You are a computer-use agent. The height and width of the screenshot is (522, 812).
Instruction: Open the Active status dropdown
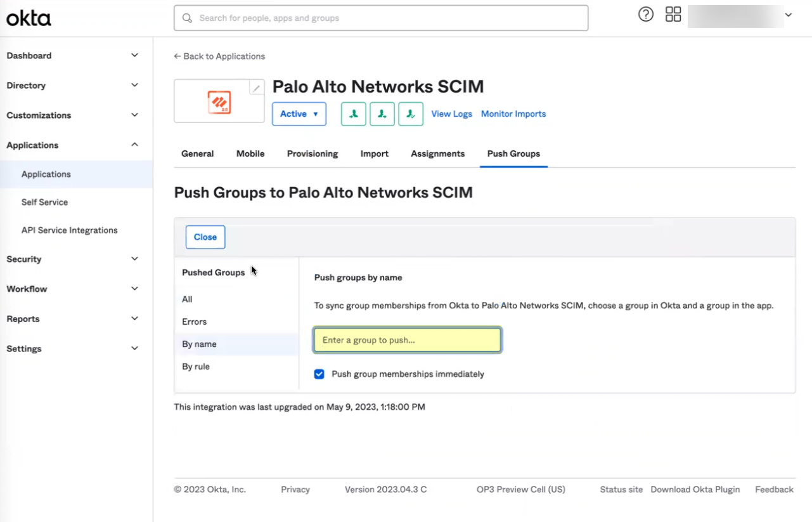[x=299, y=114]
